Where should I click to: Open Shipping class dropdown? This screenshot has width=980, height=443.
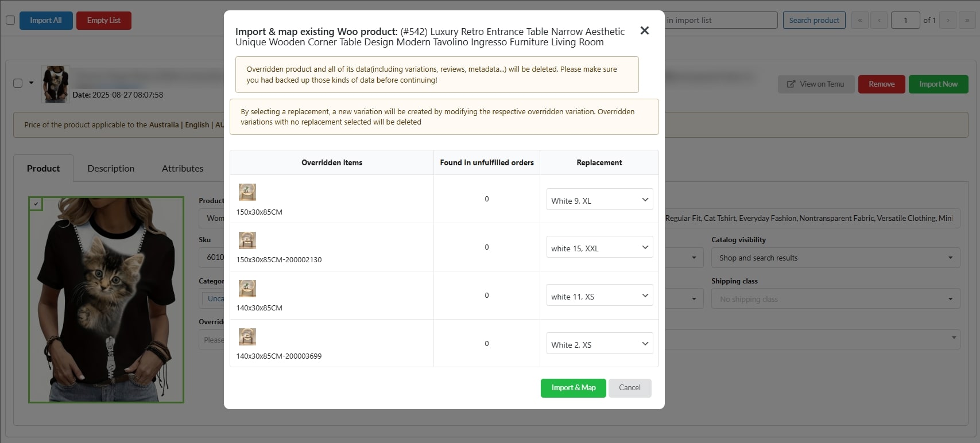click(835, 299)
